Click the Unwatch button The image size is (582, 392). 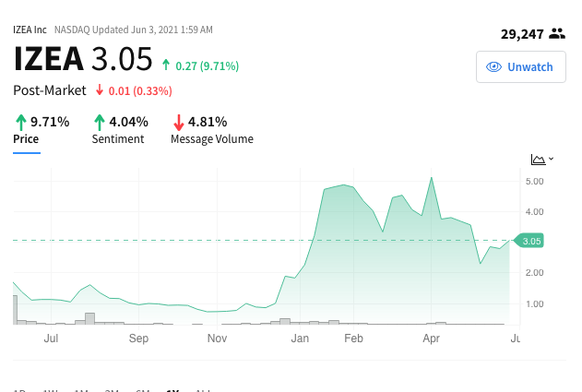pyautogui.click(x=521, y=66)
